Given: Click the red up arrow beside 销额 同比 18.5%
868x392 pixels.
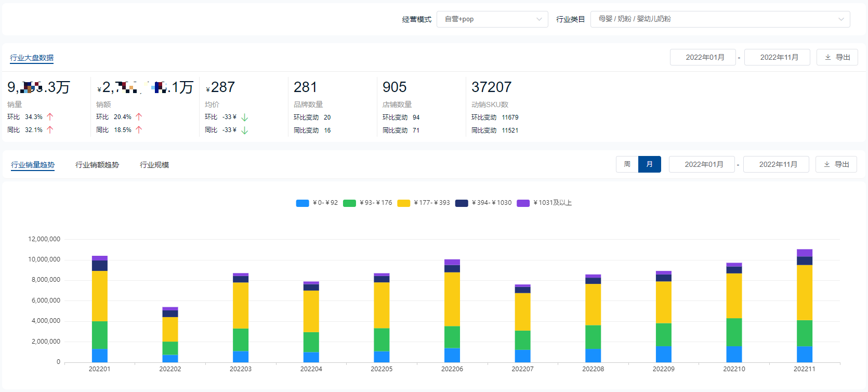Looking at the screenshot, I should (139, 130).
